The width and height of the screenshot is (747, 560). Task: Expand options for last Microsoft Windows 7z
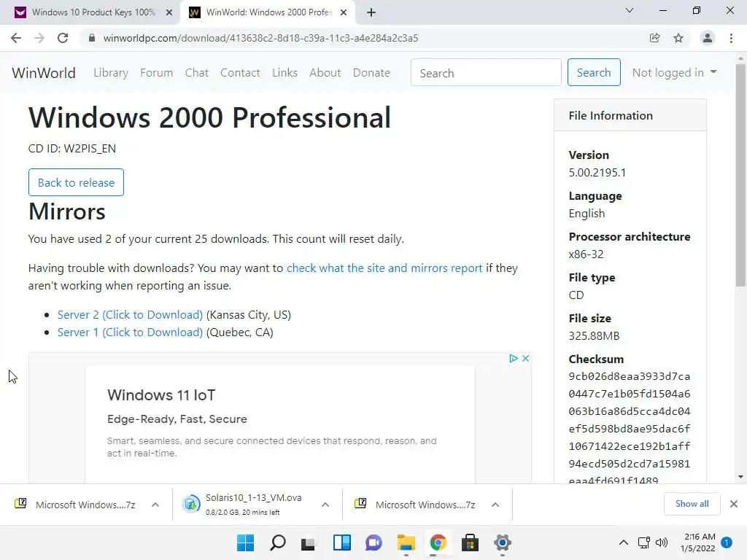pyautogui.click(x=495, y=505)
